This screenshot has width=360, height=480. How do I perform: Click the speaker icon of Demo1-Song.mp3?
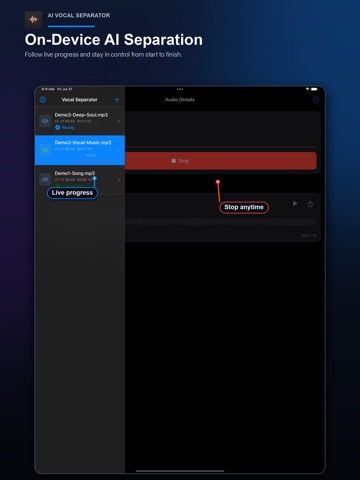(45, 179)
